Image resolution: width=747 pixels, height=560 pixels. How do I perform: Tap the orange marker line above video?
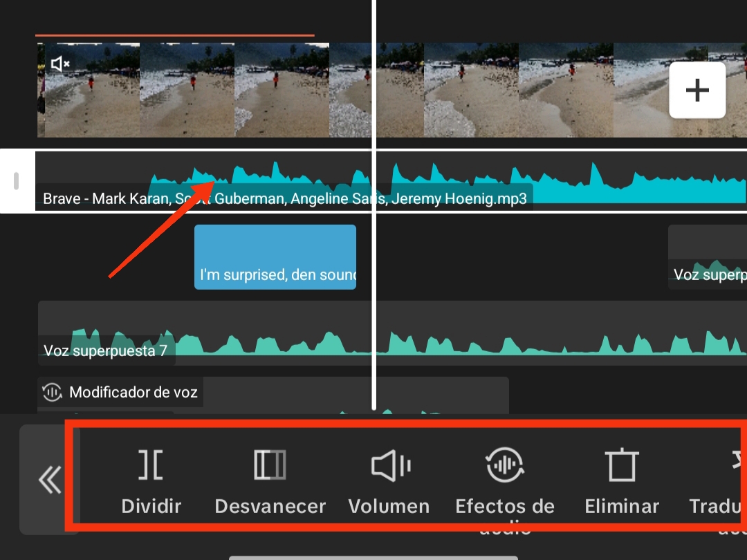click(x=175, y=35)
